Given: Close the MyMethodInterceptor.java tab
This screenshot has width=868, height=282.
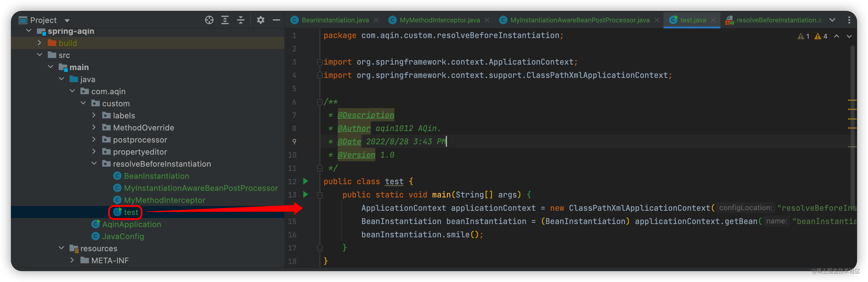Looking at the screenshot, I should click(487, 20).
